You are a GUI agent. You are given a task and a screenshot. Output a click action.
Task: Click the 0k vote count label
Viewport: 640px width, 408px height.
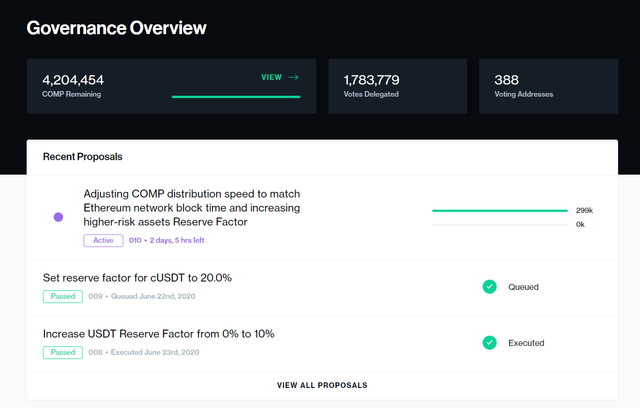[580, 224]
